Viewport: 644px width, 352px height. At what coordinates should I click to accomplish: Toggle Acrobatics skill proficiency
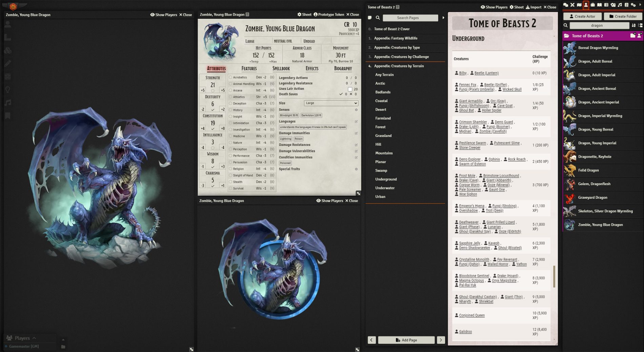[230, 77]
